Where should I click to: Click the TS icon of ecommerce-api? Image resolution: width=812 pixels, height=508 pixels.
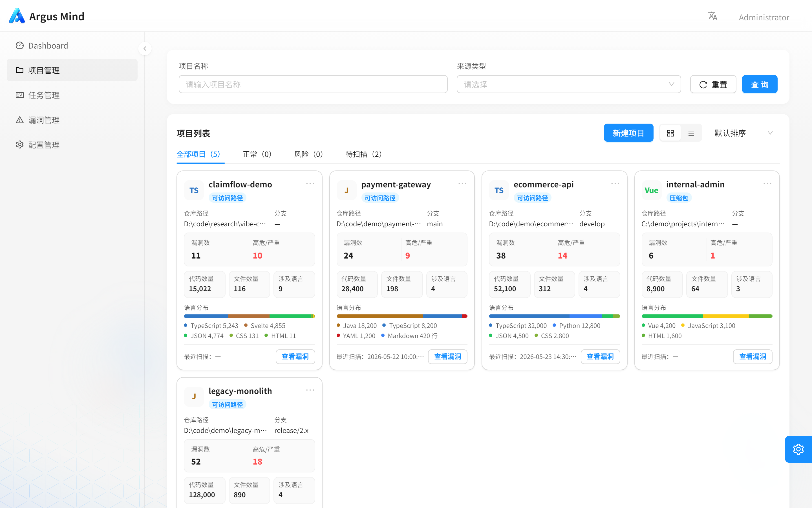(x=498, y=190)
